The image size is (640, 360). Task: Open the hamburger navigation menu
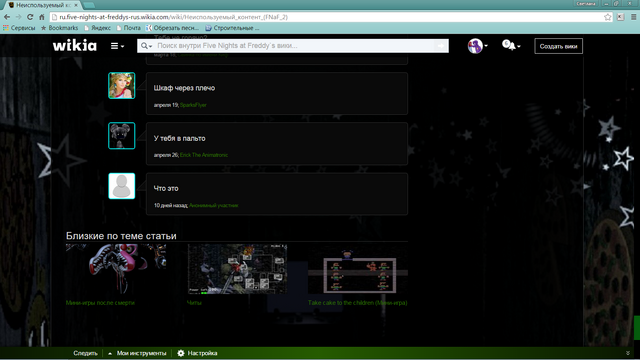pyautogui.click(x=117, y=46)
